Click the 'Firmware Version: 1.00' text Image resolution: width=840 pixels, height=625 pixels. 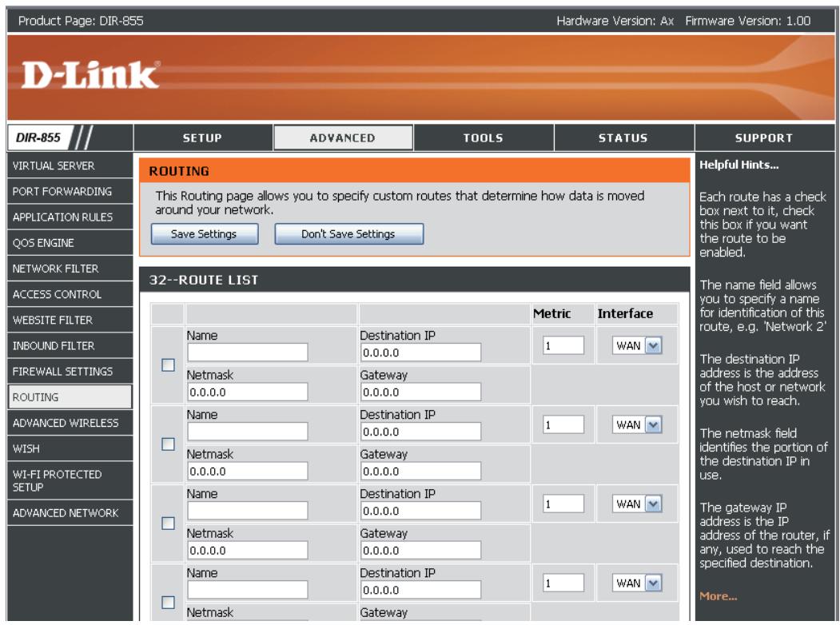[748, 21]
